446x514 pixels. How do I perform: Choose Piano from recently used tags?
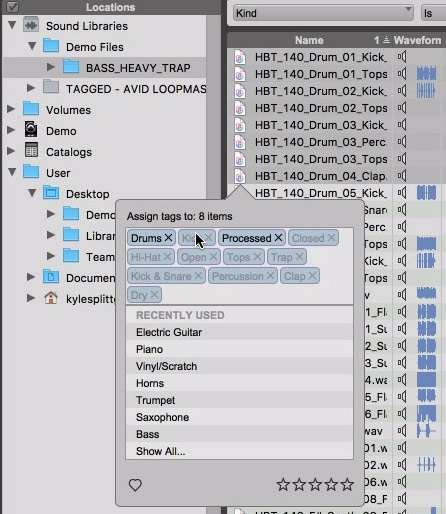tap(239, 349)
